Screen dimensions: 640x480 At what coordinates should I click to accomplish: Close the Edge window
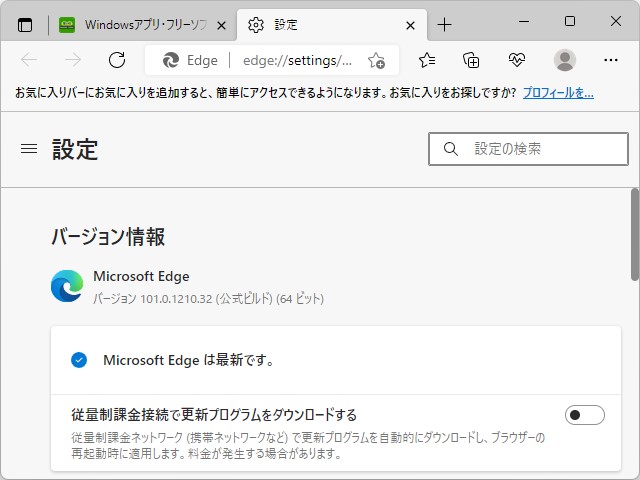coord(616,21)
